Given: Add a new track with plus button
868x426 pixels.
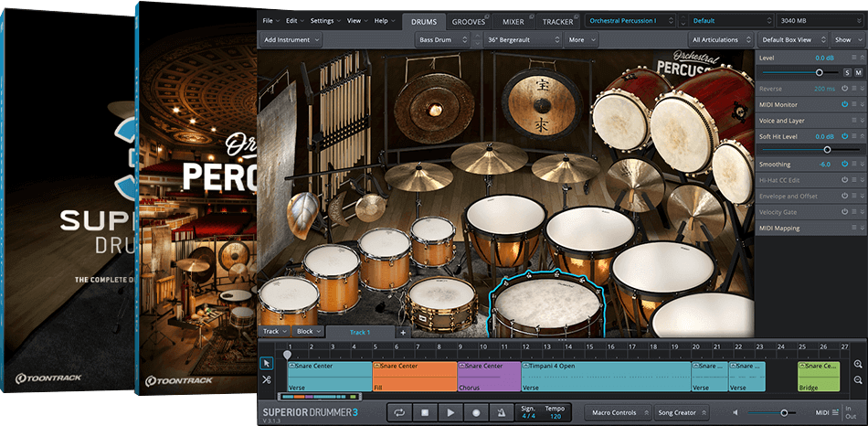Looking at the screenshot, I should tap(403, 332).
